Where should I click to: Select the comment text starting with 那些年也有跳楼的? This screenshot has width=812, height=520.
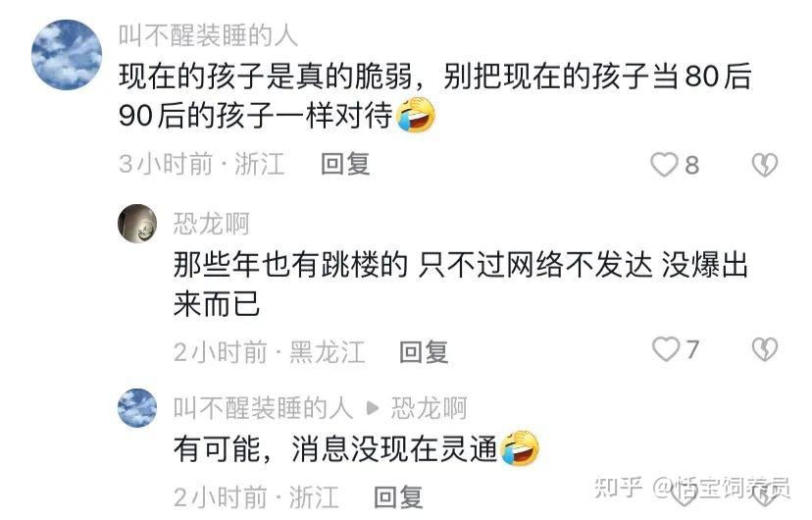(x=460, y=285)
